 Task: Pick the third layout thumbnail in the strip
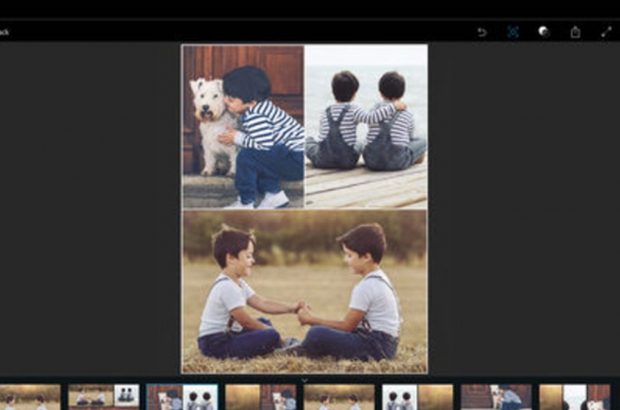[x=182, y=397]
